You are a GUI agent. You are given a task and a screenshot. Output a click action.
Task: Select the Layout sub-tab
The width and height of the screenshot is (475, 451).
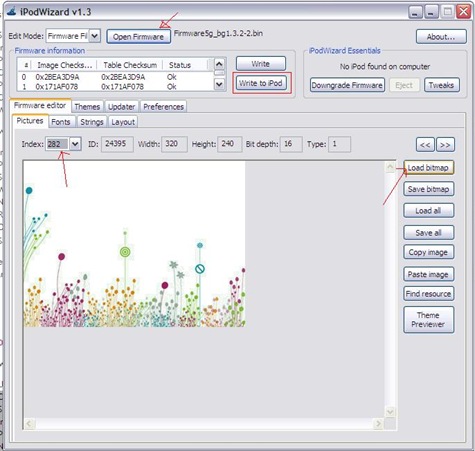coord(123,122)
